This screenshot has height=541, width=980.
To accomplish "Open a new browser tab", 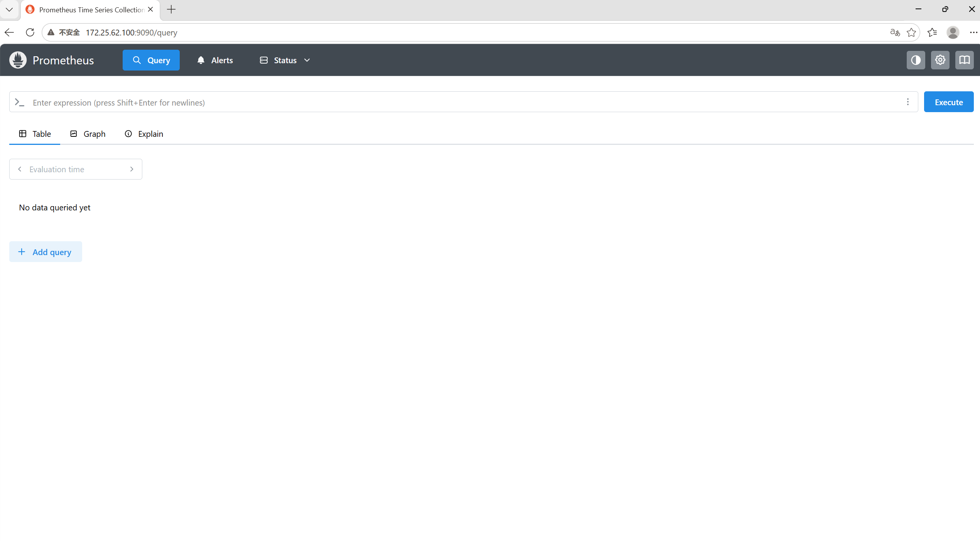I will tap(171, 9).
